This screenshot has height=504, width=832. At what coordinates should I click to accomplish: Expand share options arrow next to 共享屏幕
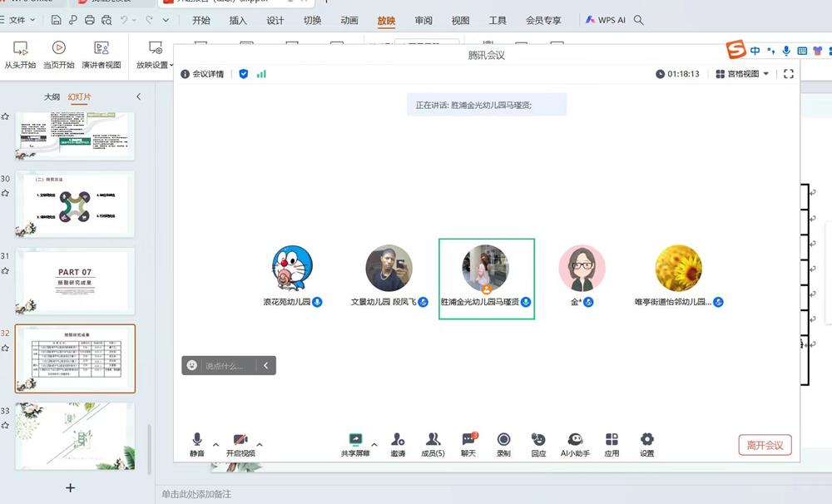[374, 445]
